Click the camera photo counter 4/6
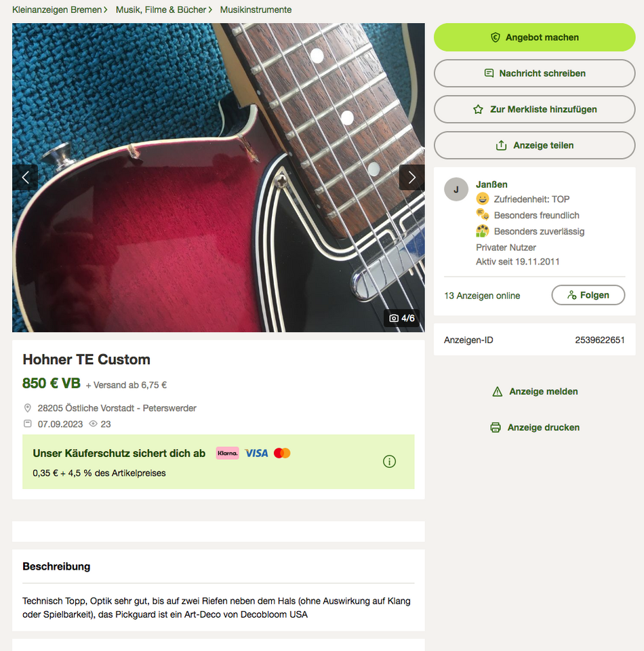Image resolution: width=644 pixels, height=651 pixels. click(x=402, y=318)
